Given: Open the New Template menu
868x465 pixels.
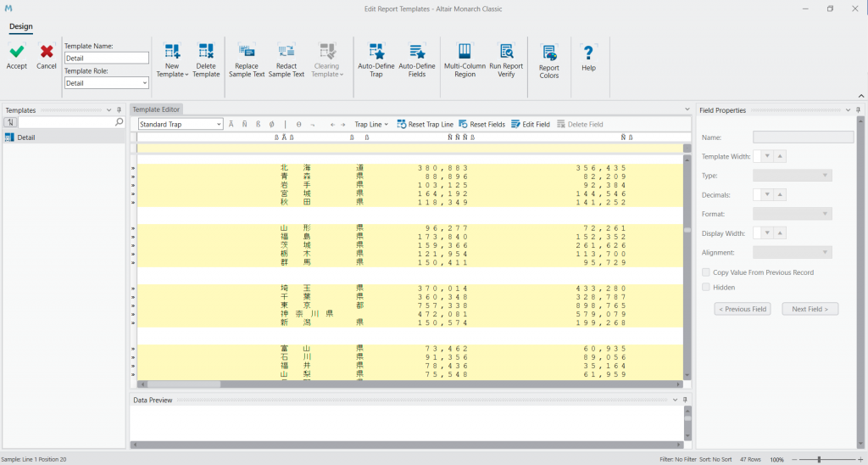Looking at the screenshot, I should (172, 60).
